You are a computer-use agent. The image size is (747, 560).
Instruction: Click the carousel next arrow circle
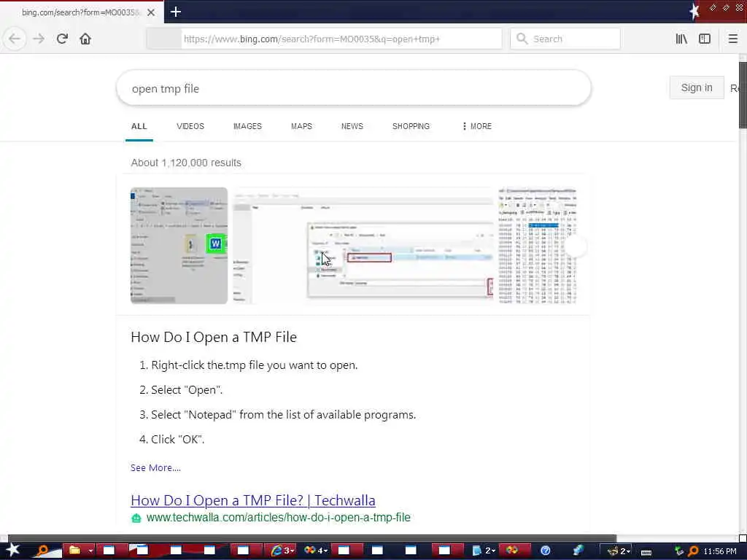pos(576,246)
